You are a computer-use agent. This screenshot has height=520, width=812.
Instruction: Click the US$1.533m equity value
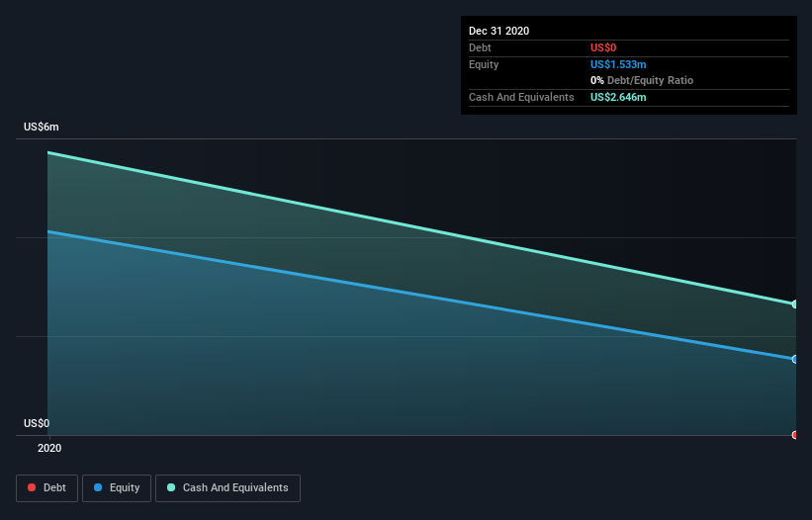click(618, 64)
